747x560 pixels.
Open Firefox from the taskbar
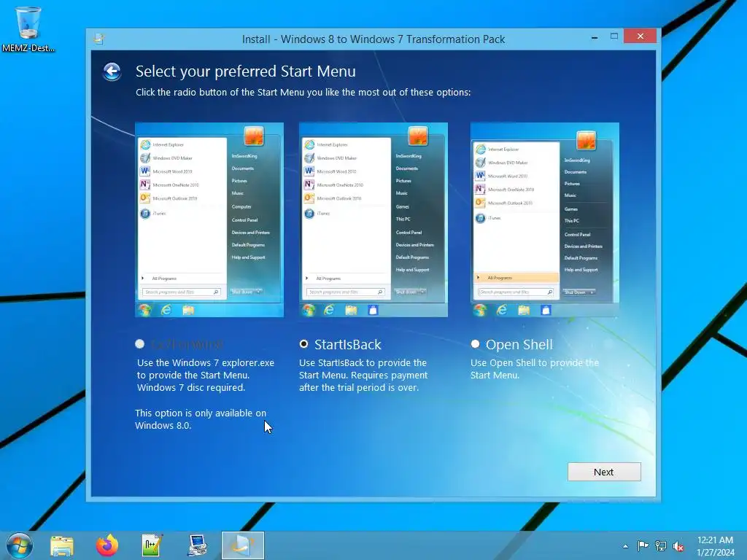click(x=107, y=545)
